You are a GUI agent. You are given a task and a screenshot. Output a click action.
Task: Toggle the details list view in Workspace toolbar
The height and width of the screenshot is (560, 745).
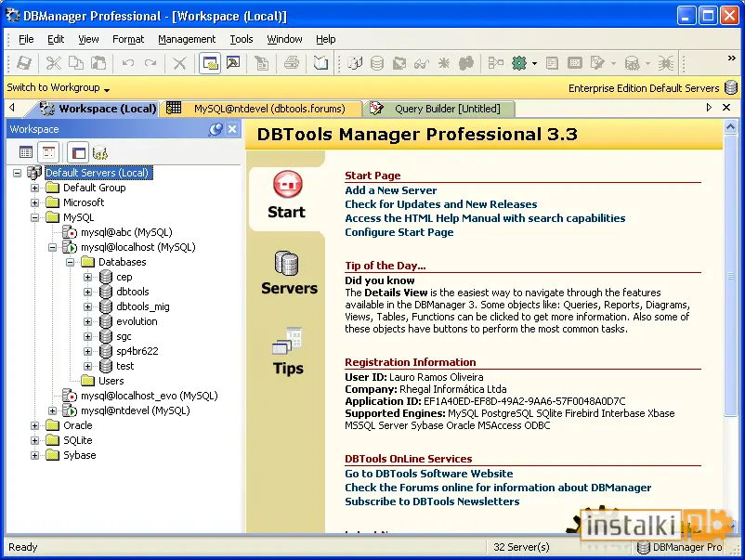[48, 152]
